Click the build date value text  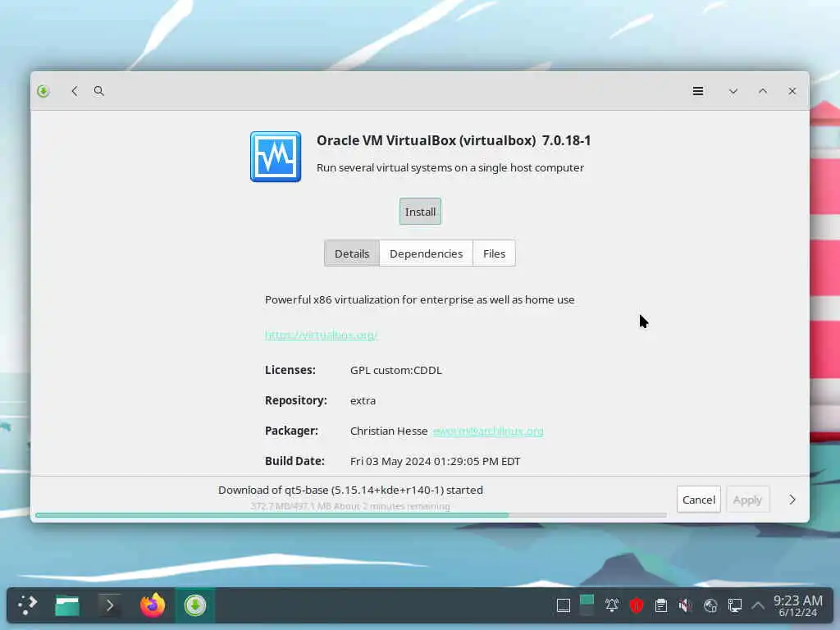click(x=435, y=461)
